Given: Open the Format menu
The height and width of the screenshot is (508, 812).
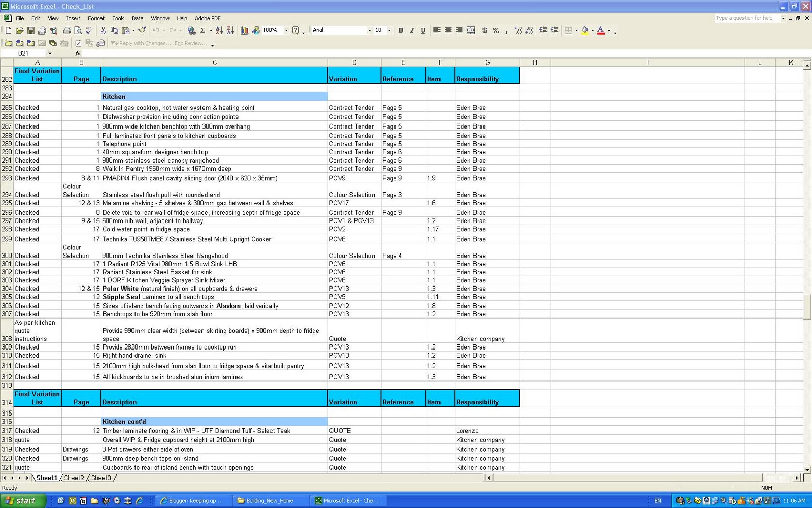Looking at the screenshot, I should 96,18.
